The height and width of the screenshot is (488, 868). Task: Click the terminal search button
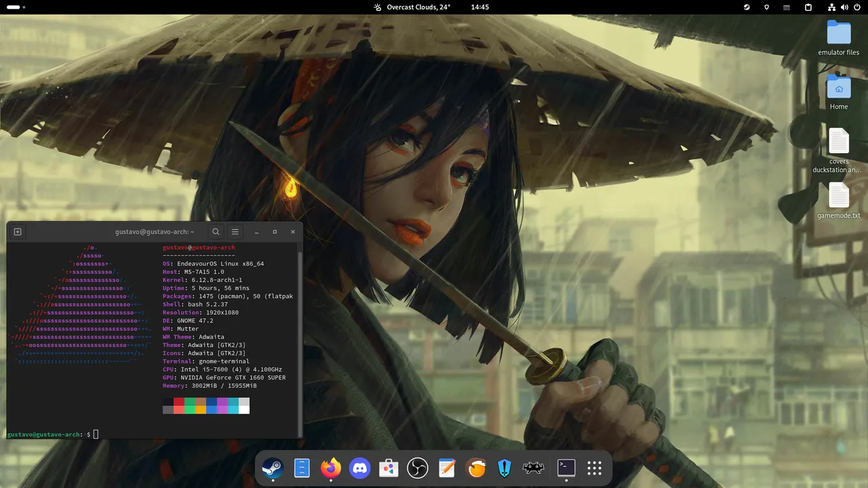point(216,232)
